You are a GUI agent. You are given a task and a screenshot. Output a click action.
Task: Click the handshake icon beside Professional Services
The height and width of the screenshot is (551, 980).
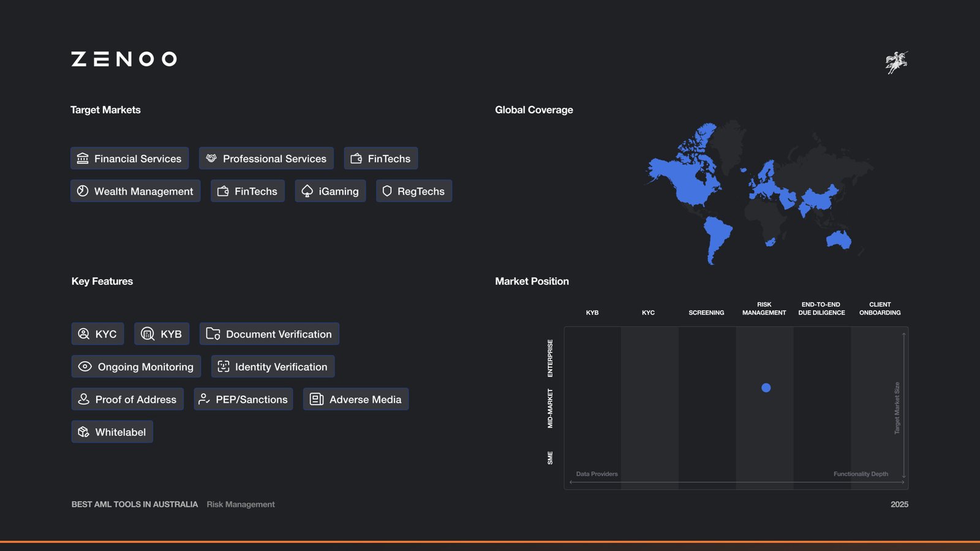tap(211, 159)
